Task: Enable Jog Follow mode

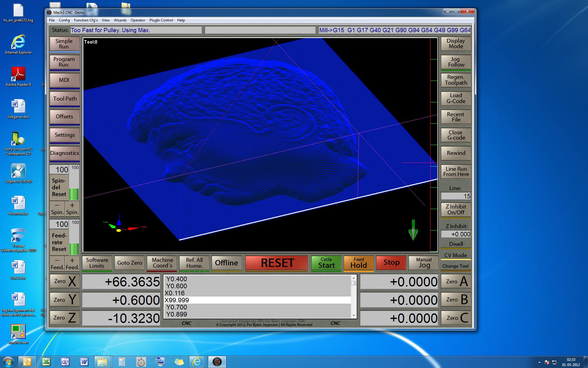Action: coord(456,62)
